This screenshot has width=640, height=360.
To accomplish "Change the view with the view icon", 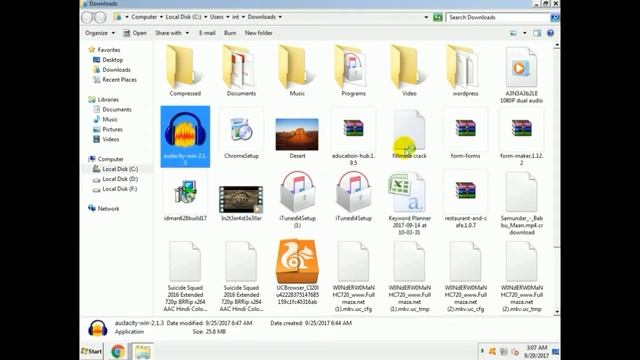I will coord(513,33).
